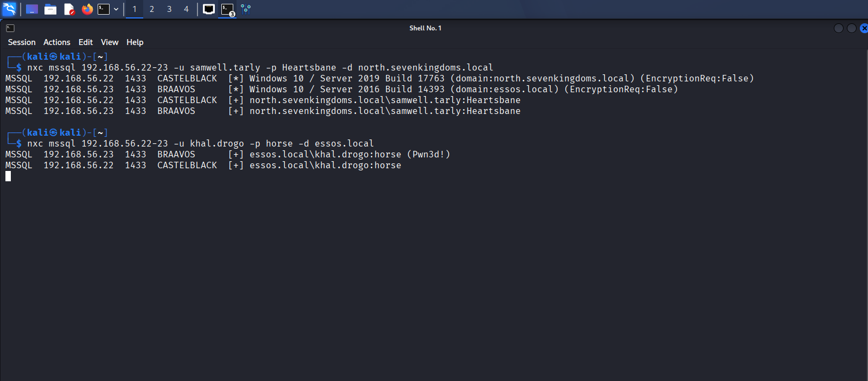Switch to workspace 2
The width and height of the screenshot is (868, 381).
click(x=152, y=9)
